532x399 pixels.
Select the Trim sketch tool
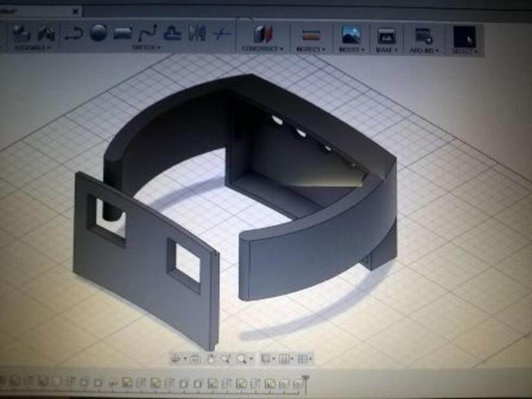click(222, 33)
